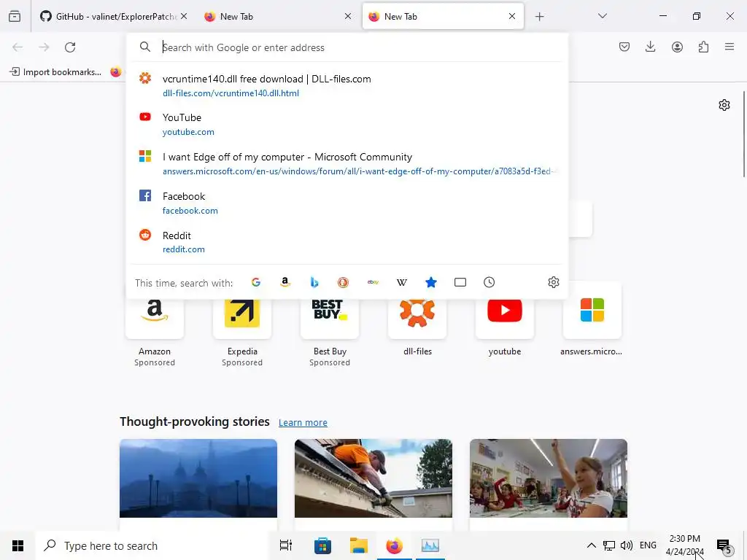Open Microsoft Community Edge suggestion
This screenshot has height=560, width=747.
tap(348, 164)
